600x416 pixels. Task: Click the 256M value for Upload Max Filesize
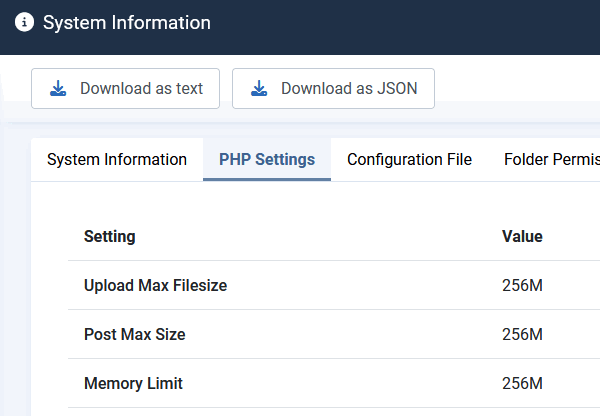pos(522,286)
